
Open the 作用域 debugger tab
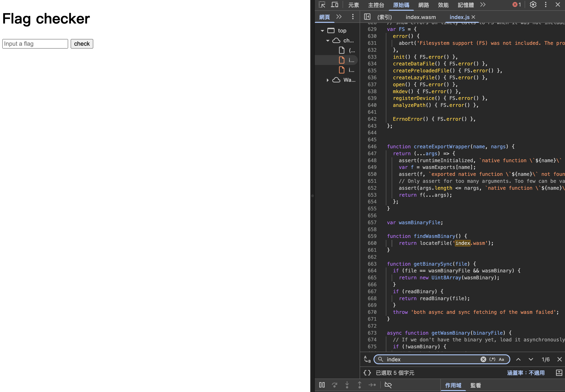tap(453, 385)
